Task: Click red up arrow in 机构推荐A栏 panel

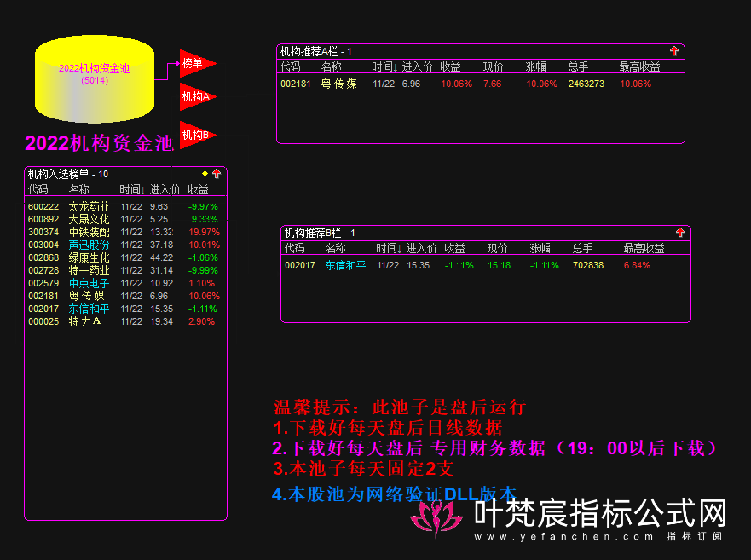Action: (674, 51)
